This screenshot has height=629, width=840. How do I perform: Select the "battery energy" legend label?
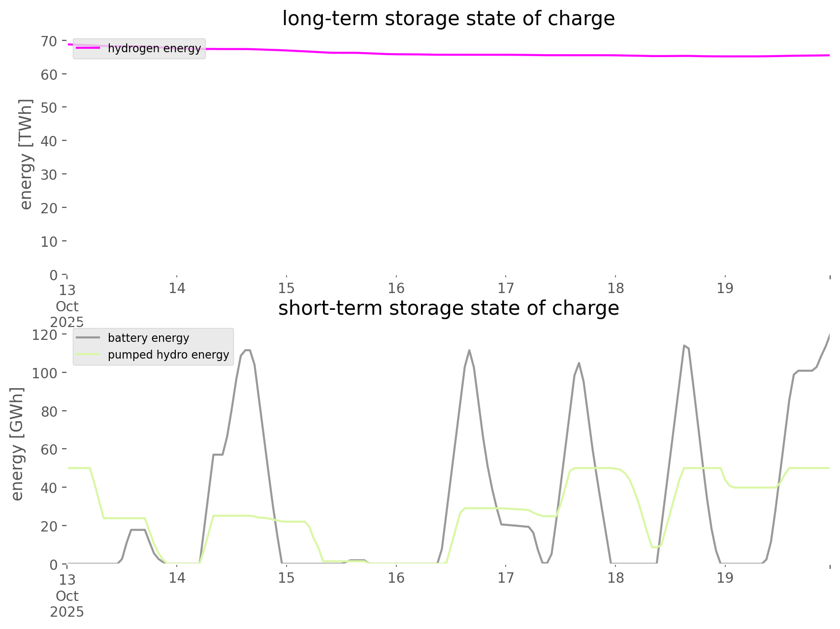point(148,338)
